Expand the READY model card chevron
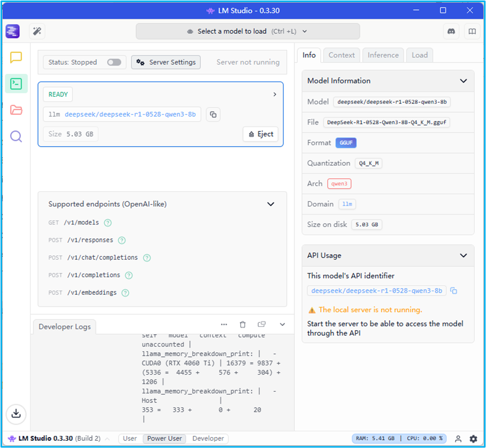 (275, 94)
